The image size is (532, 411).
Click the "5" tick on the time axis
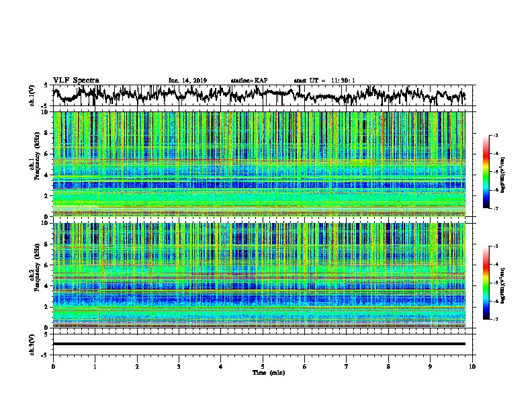(263, 367)
